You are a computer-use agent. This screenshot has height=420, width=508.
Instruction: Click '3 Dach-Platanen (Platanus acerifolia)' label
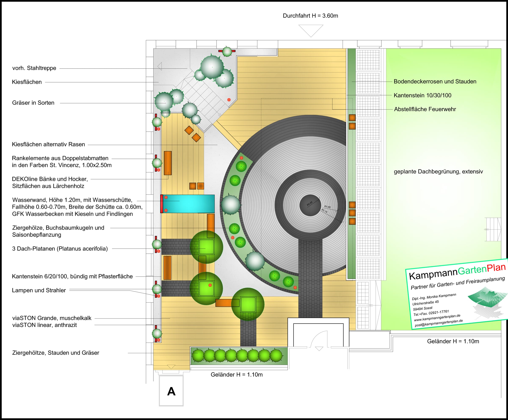click(60, 249)
